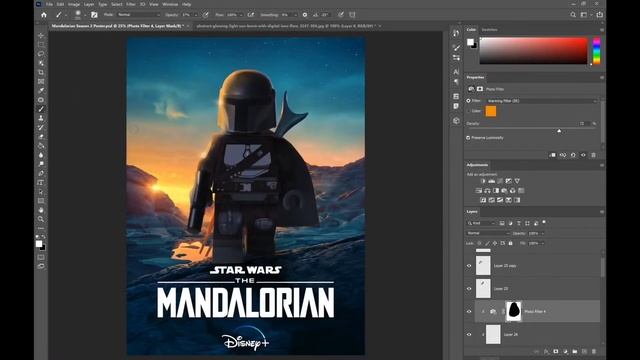Select the Brush tool in left toolbar
The height and width of the screenshot is (360, 640).
pos(41,109)
